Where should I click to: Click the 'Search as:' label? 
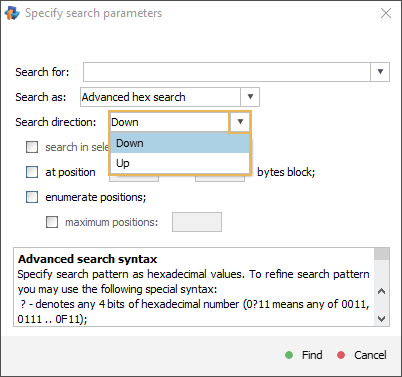41,97
